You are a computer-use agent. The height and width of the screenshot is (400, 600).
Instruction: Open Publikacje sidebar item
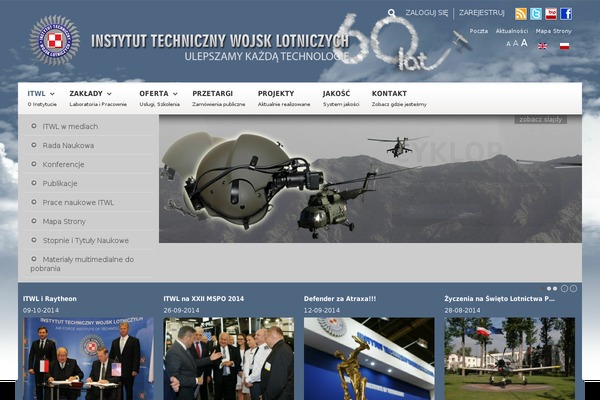(60, 183)
